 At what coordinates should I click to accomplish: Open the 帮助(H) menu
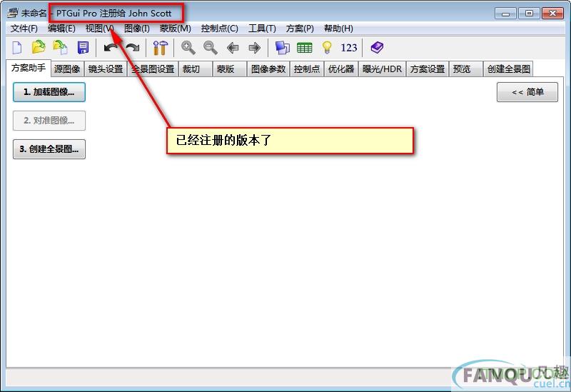(x=338, y=29)
